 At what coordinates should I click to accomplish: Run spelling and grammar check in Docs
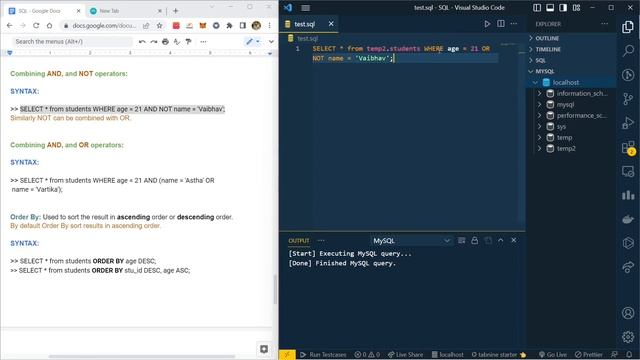(177, 42)
